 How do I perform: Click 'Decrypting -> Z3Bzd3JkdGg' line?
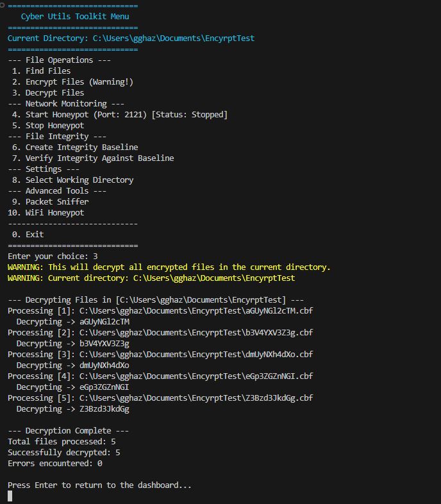click(x=73, y=409)
